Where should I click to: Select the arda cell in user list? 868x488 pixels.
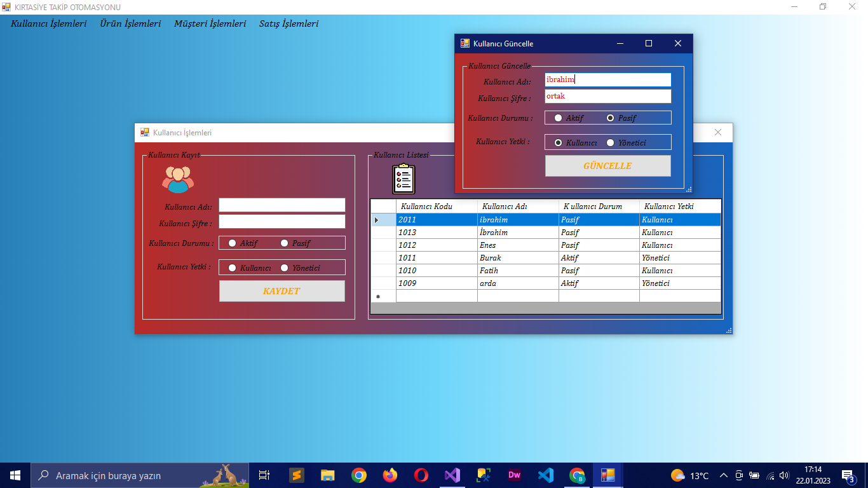(x=518, y=283)
